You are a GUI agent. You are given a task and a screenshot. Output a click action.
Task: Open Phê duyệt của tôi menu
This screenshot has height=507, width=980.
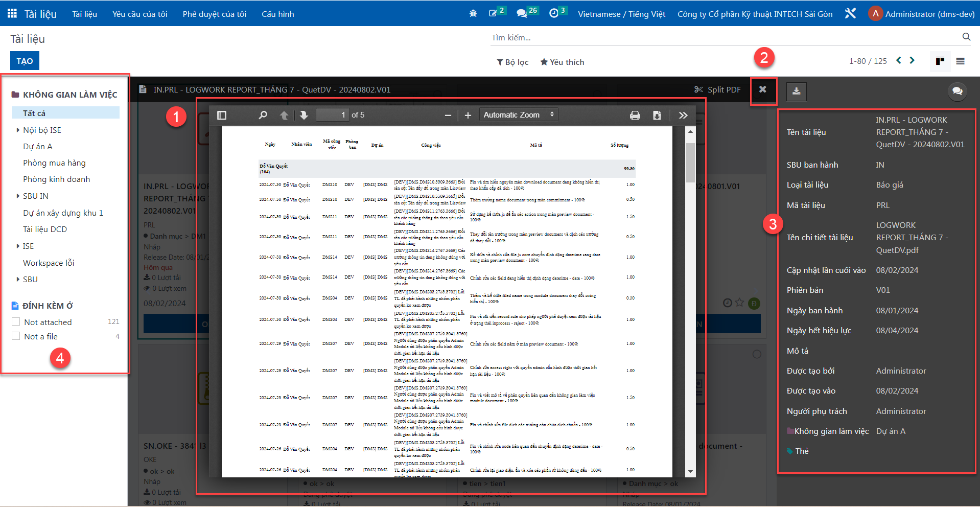click(x=215, y=14)
